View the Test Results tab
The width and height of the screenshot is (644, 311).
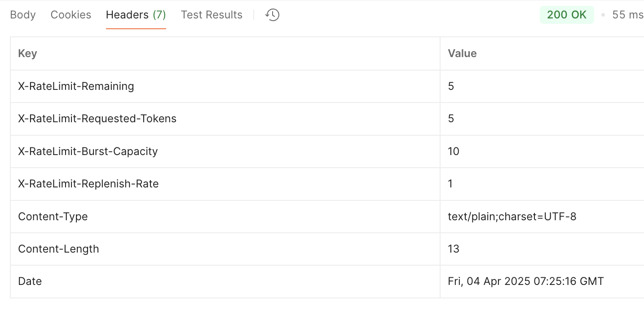click(x=212, y=15)
